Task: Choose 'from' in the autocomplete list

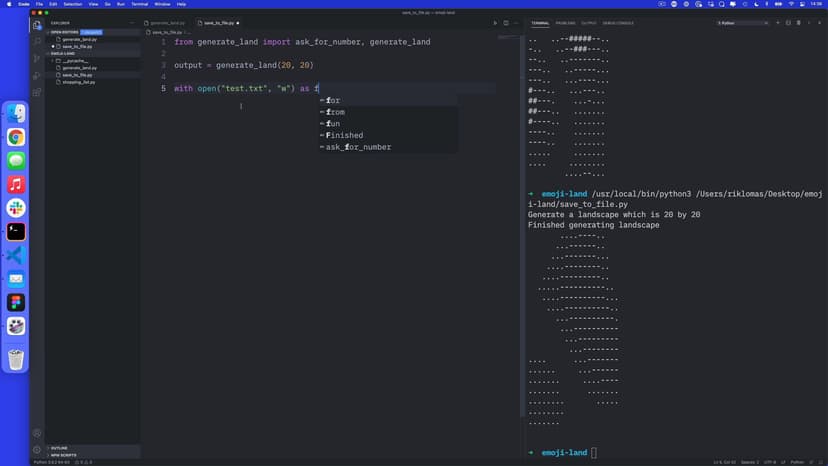Action: pyautogui.click(x=335, y=112)
